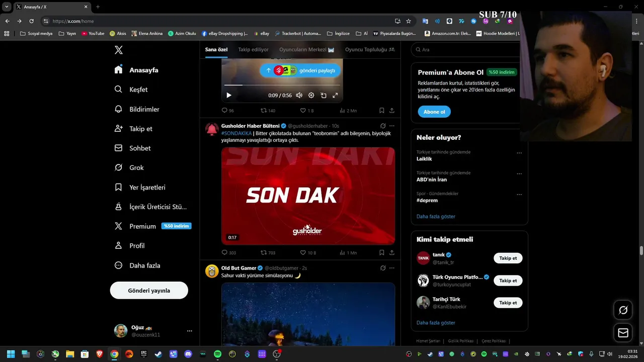
Task: Open Yer İşaretleri bookmarks
Action: (x=140, y=187)
